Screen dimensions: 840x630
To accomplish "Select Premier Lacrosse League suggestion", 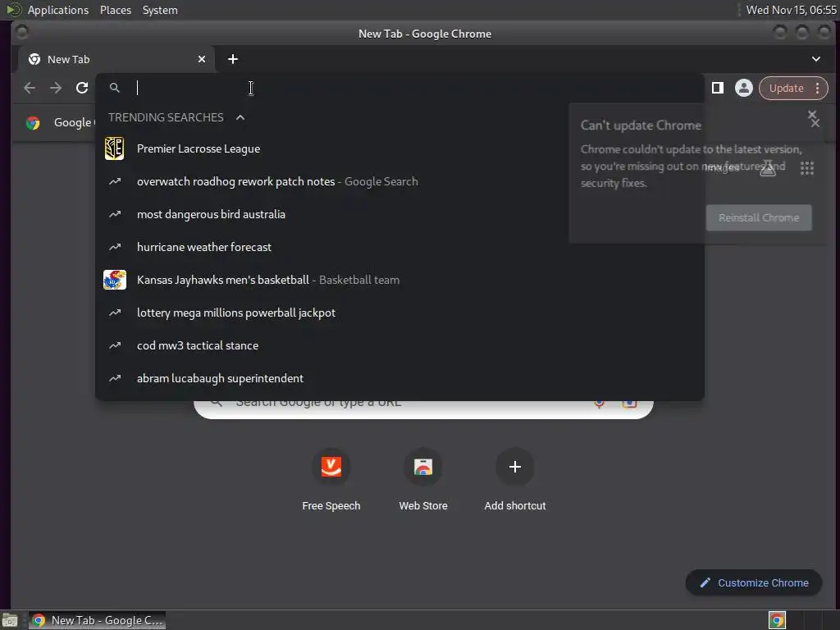I will (x=399, y=148).
